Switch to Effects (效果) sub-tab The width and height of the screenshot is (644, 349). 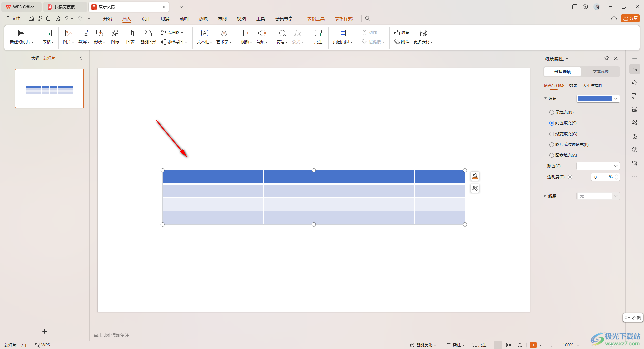[573, 86]
